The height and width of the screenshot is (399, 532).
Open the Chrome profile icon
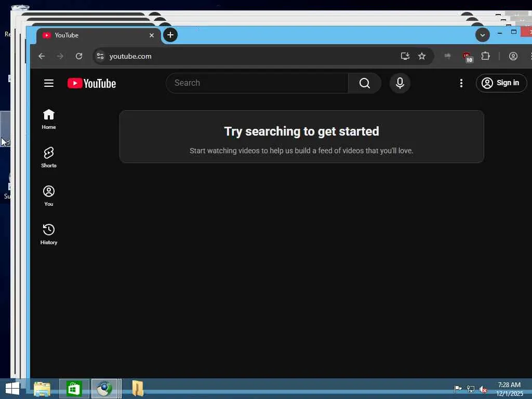[513, 56]
